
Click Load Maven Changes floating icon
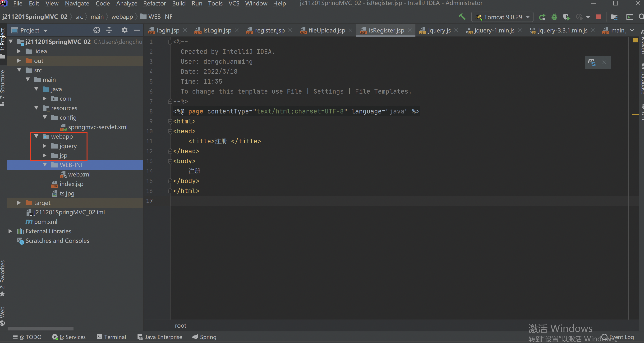coord(592,62)
